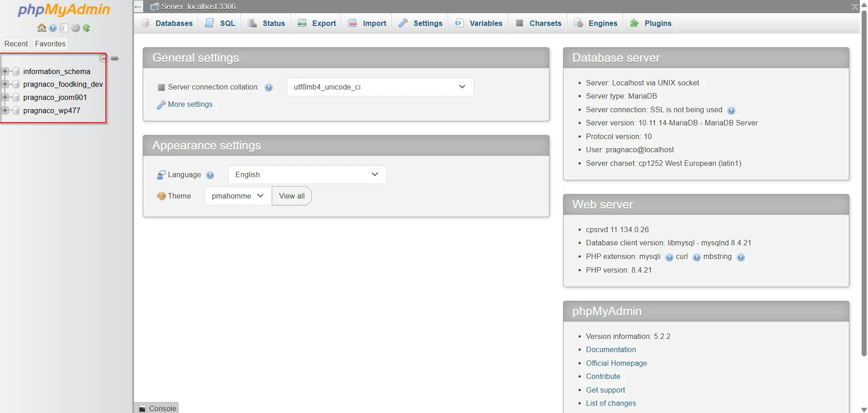Click the page settings icon at top right
The width and height of the screenshot is (868, 413).
[855, 7]
